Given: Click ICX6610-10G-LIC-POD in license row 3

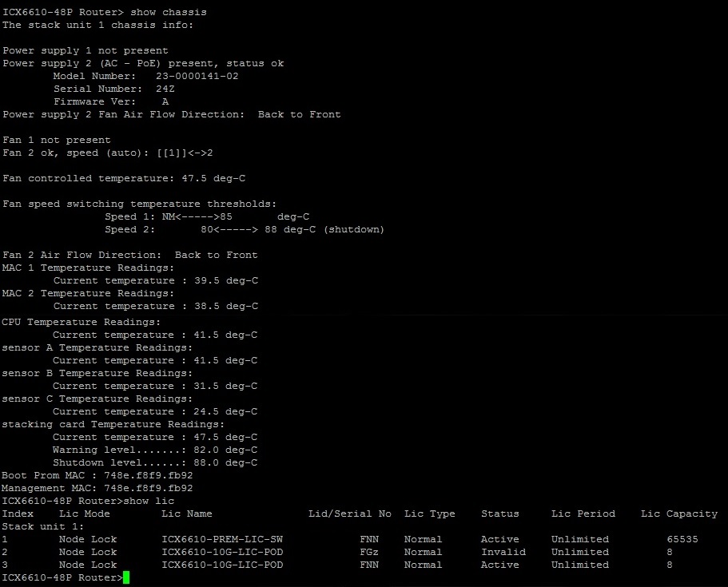Looking at the screenshot, I should pyautogui.click(x=222, y=565).
